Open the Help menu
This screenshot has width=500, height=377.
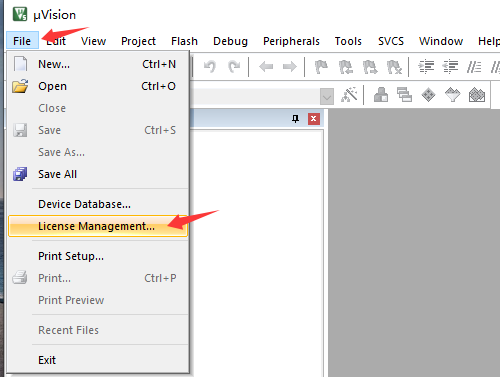pyautogui.click(x=488, y=41)
